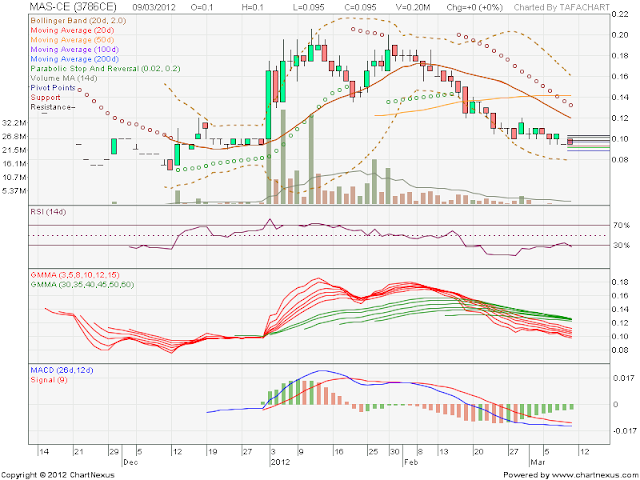This screenshot has width=640, height=480.
Task: Click the date 09/03/2012 in header
Action: (154, 7)
